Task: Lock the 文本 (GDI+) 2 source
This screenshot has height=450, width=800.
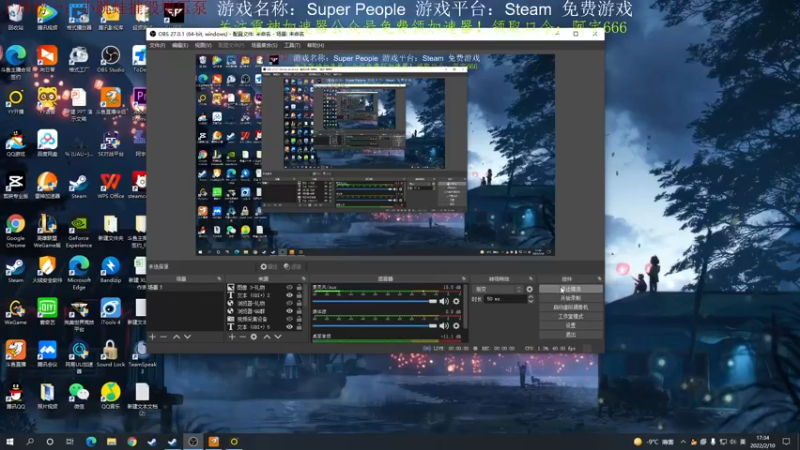Action: 299,295
